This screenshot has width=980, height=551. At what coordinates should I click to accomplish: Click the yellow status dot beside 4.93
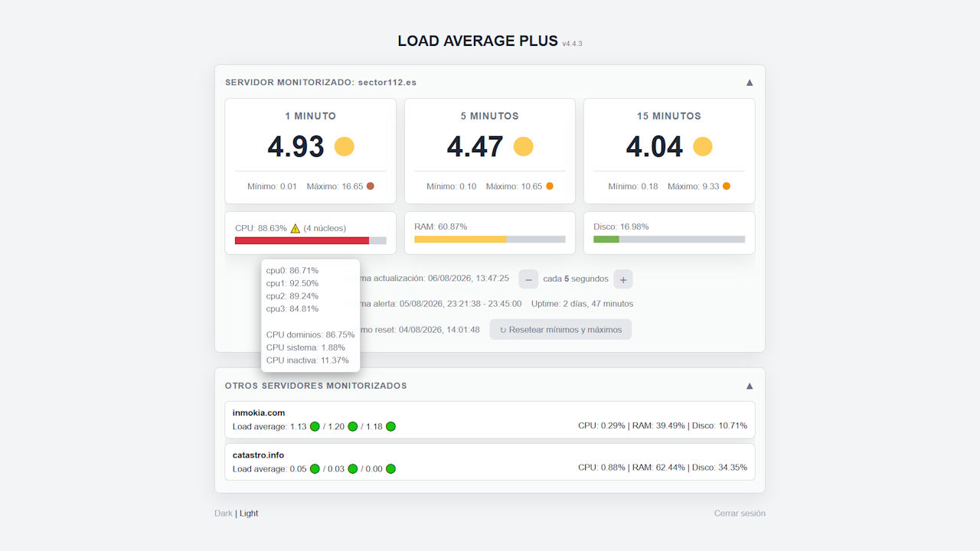point(345,146)
